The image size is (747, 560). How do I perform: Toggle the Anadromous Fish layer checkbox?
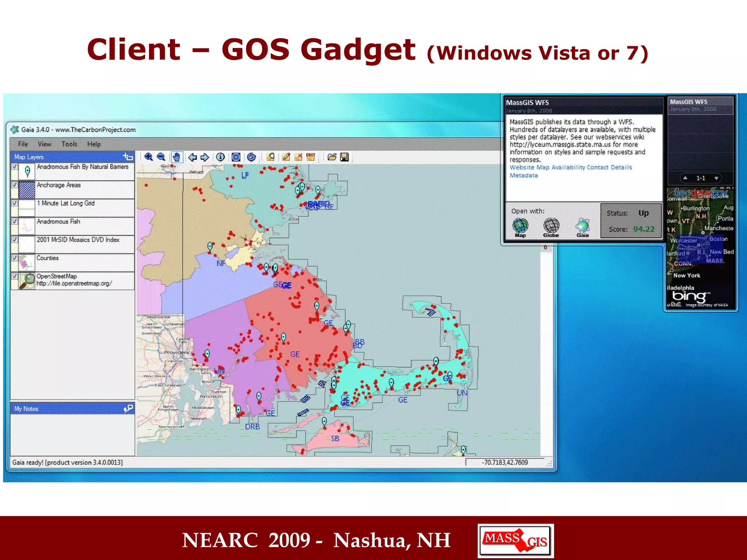point(15,221)
